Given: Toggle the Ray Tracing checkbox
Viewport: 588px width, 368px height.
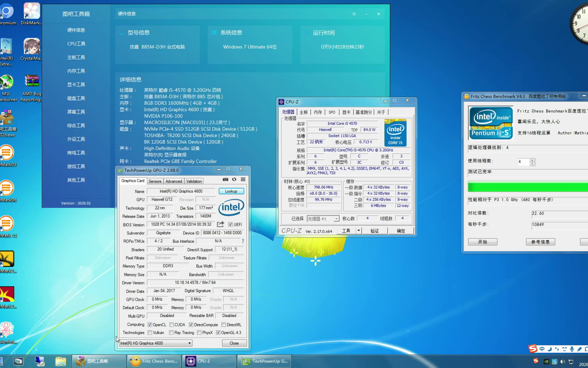Looking at the screenshot, I should (x=171, y=333).
